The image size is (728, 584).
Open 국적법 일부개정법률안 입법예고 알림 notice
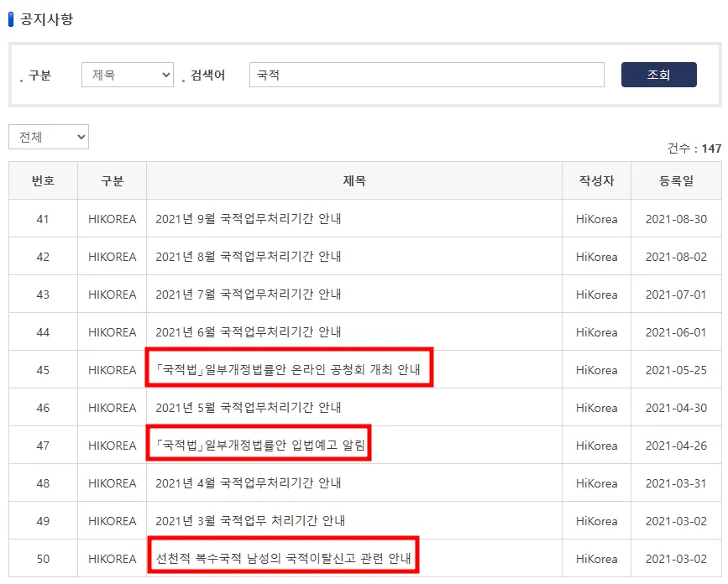point(260,446)
